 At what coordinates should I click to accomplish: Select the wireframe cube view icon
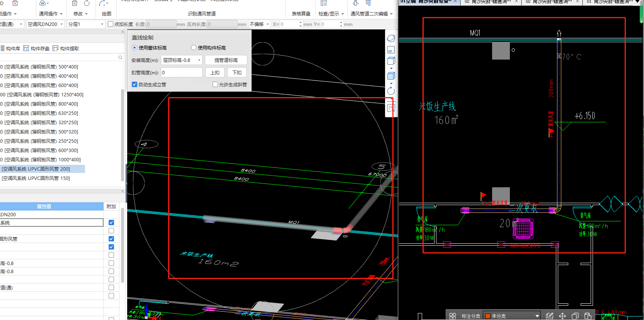(391, 61)
